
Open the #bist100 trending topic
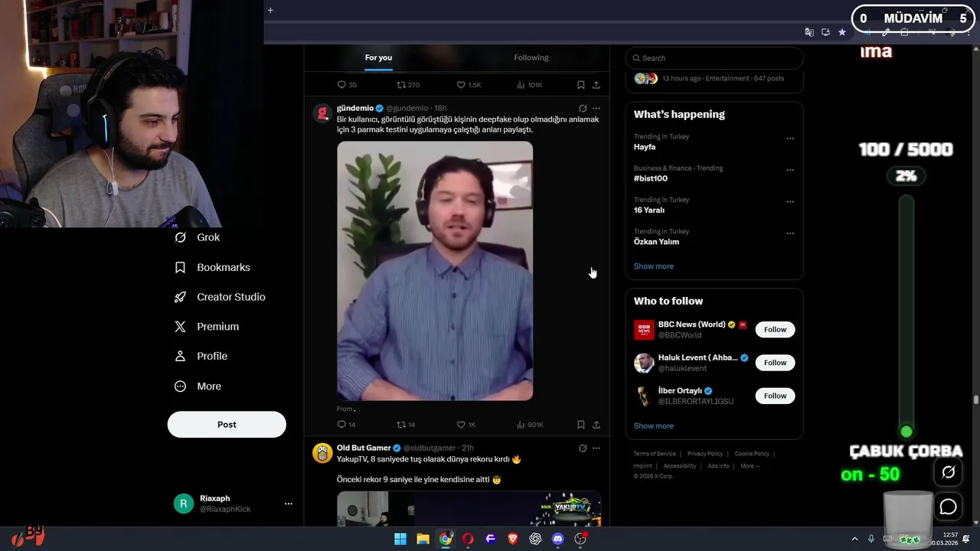(651, 178)
